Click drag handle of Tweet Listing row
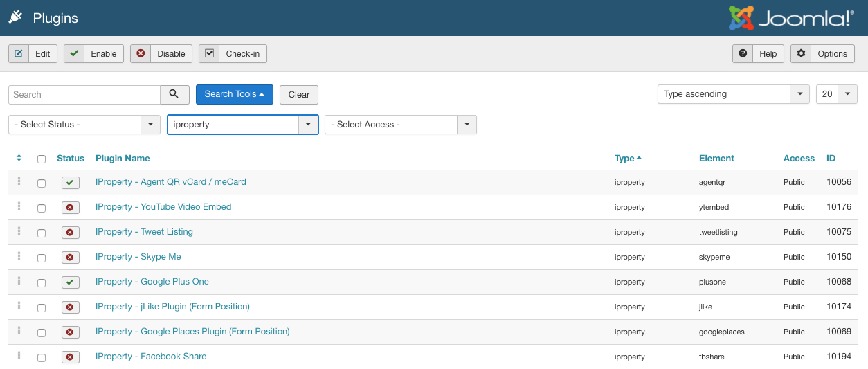Image resolution: width=868 pixels, height=369 pixels. click(x=19, y=231)
